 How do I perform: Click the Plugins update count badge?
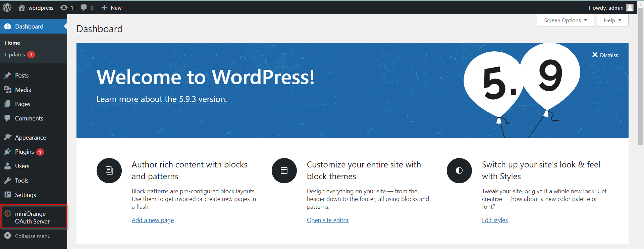[40, 152]
